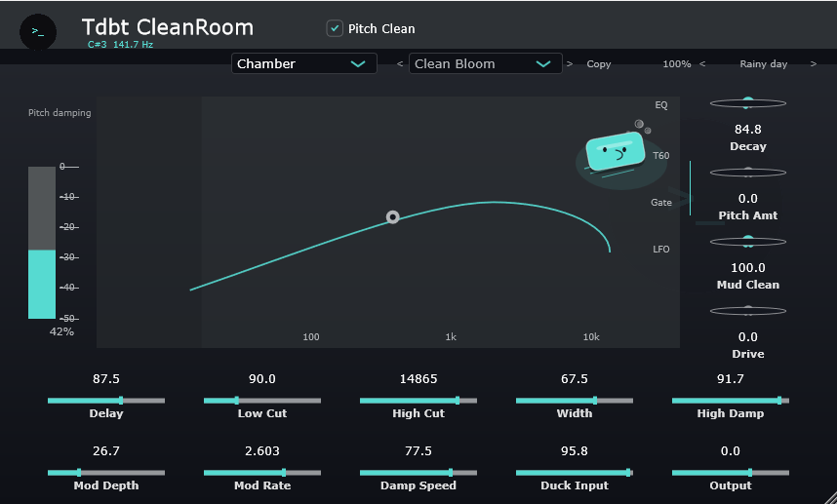Viewport: 837px width, 504px height.
Task: Open the Chamber reverb type dropdown
Action: [x=304, y=63]
